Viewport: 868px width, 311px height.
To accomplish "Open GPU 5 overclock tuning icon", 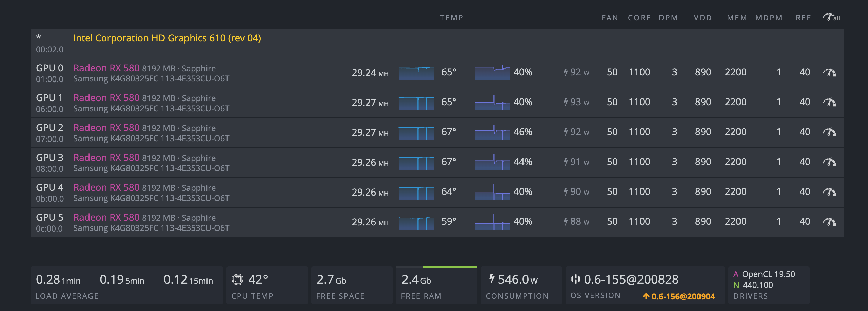I will (829, 222).
